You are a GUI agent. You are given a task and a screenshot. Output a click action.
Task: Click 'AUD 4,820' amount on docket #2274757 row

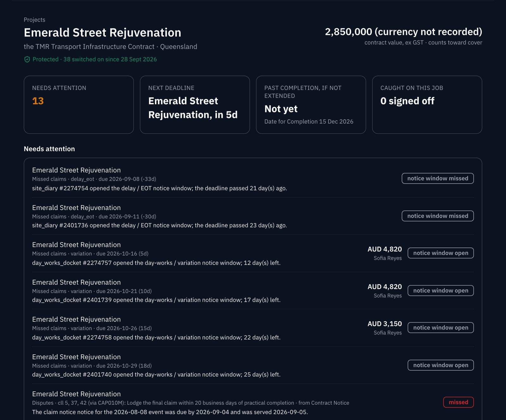[x=385, y=249]
